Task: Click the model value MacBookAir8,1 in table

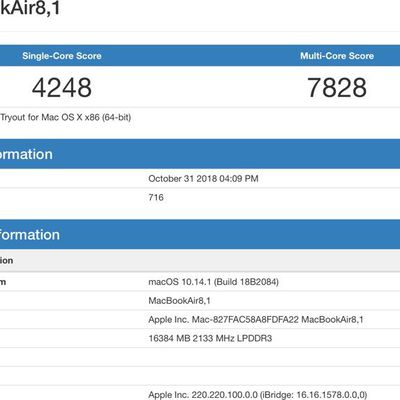Action: (x=179, y=301)
